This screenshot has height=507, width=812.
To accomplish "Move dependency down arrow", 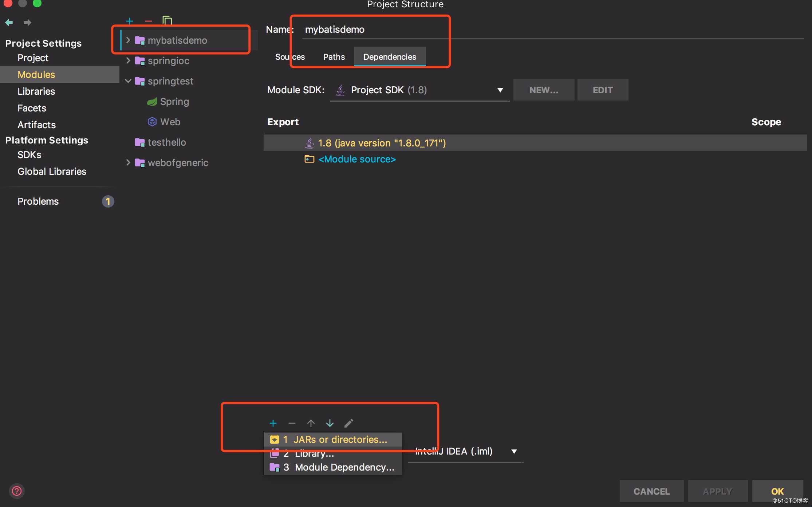I will pyautogui.click(x=330, y=423).
